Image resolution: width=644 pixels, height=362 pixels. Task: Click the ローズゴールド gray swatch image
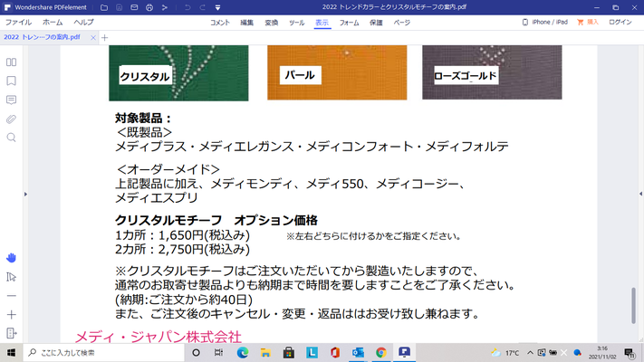[x=492, y=72]
